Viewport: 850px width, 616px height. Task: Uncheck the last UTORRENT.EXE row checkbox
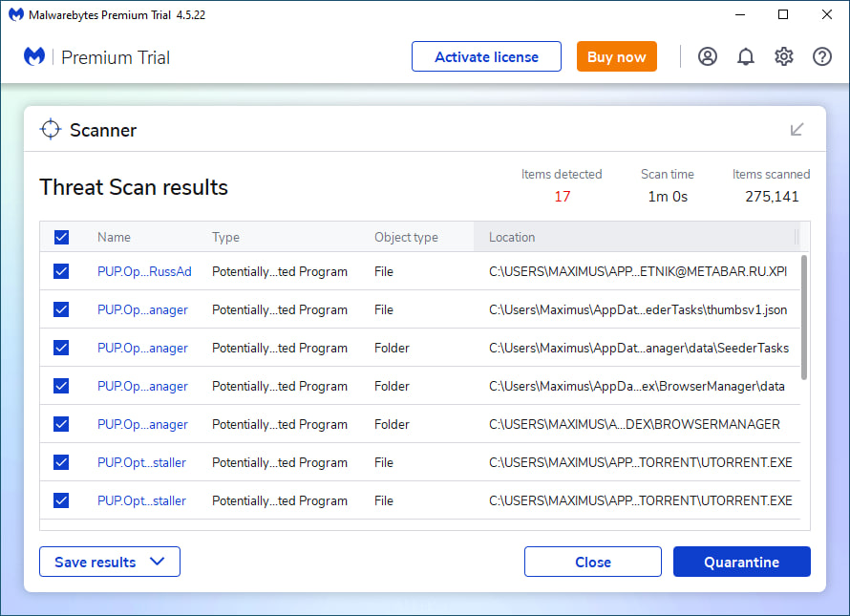pos(61,500)
